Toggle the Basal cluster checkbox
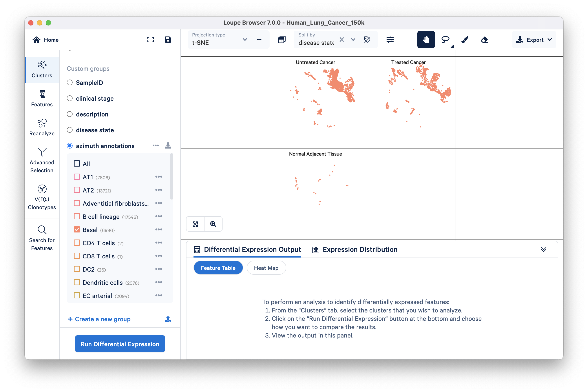Image resolution: width=588 pixels, height=392 pixels. point(77,230)
